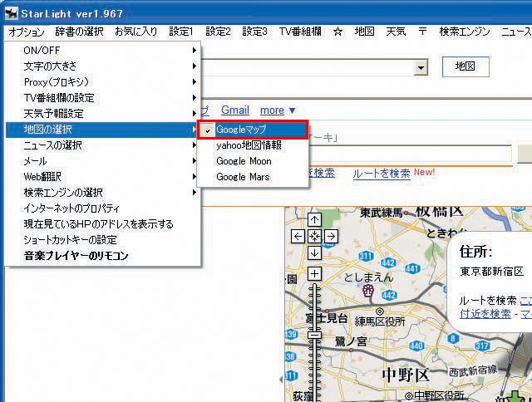Viewport: 532px width, 402px height.
Task: Expand the 文字の大きさ submenu
Action: tap(103, 66)
